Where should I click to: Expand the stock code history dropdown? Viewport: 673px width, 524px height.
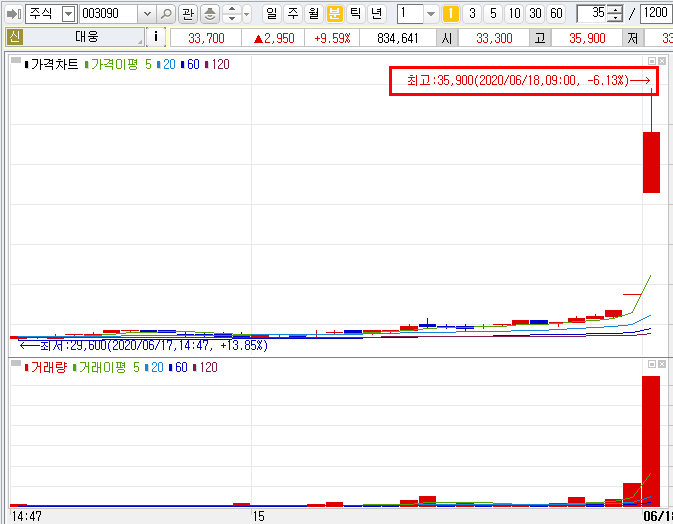(x=147, y=14)
